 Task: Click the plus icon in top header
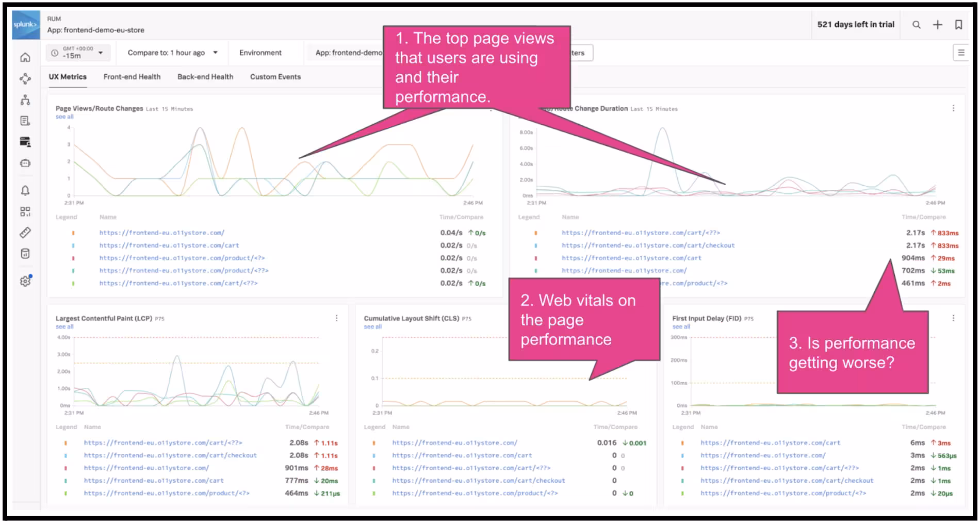pos(937,25)
